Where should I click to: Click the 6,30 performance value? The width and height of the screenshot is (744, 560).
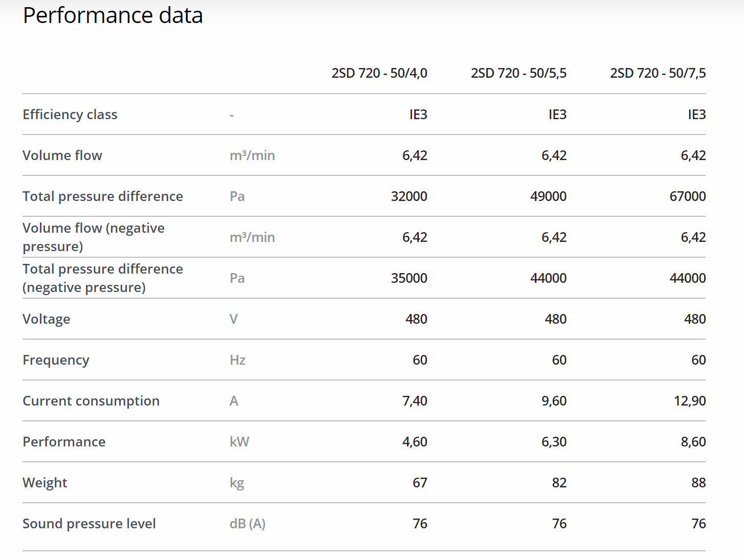(x=554, y=442)
